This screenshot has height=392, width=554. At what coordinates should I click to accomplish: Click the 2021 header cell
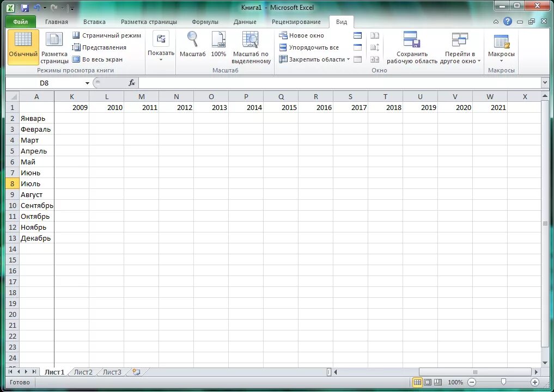coord(490,107)
